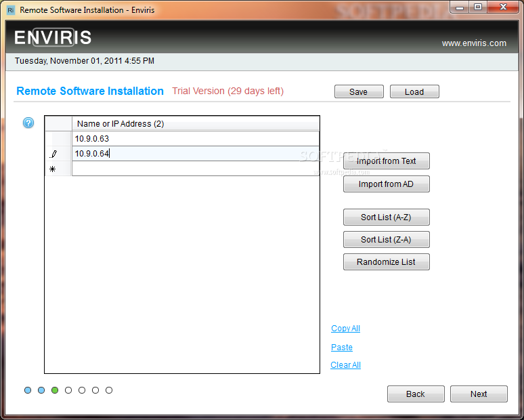Click the ENVIRIS logo

pyautogui.click(x=53, y=37)
